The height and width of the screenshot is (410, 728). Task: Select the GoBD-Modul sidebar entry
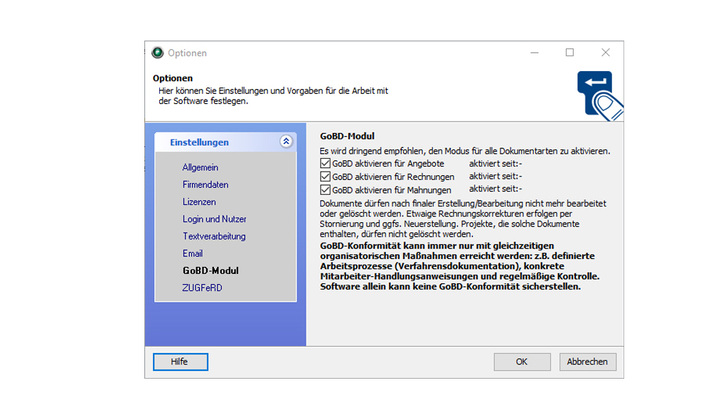point(210,271)
